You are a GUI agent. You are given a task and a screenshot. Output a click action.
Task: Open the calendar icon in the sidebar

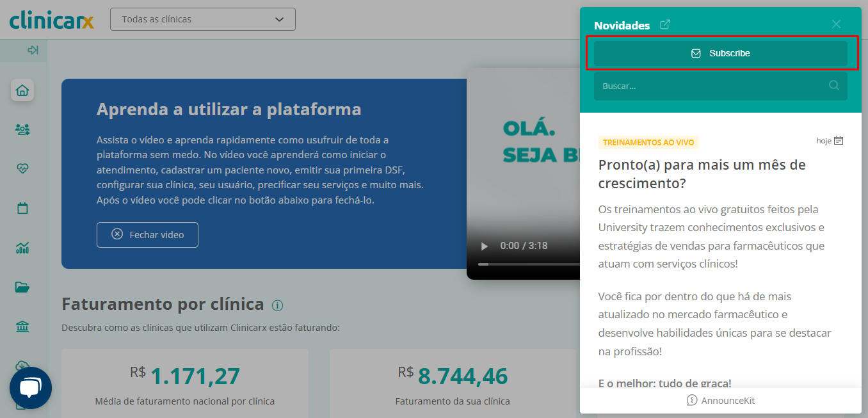click(22, 208)
